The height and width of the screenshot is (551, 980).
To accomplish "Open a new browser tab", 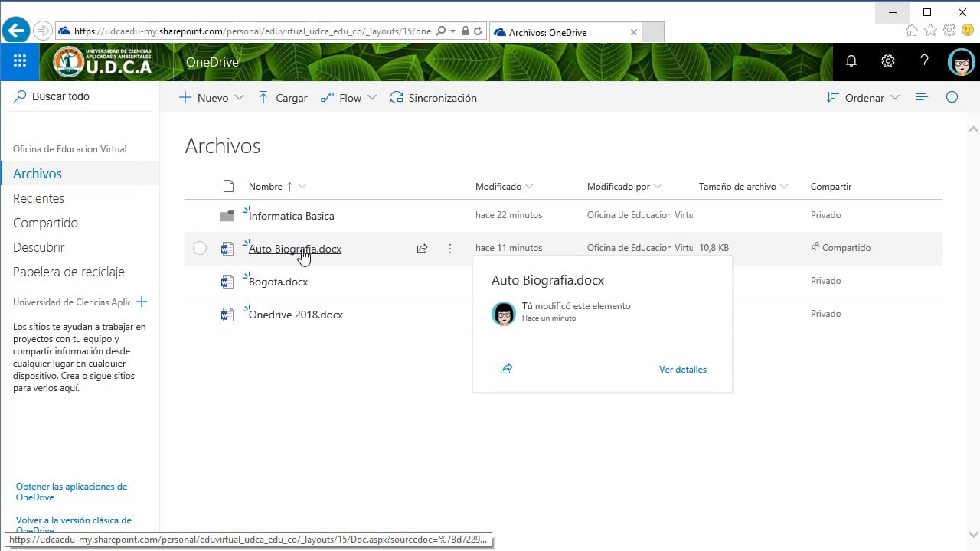I will [x=652, y=32].
